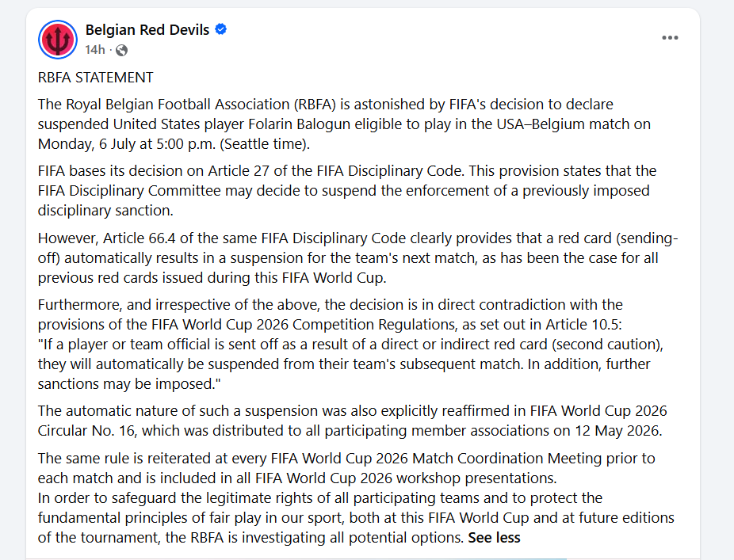Click the paragraph starting 'However, Article 66.4'
Viewport: 734px width, 560px height.
[x=357, y=257]
